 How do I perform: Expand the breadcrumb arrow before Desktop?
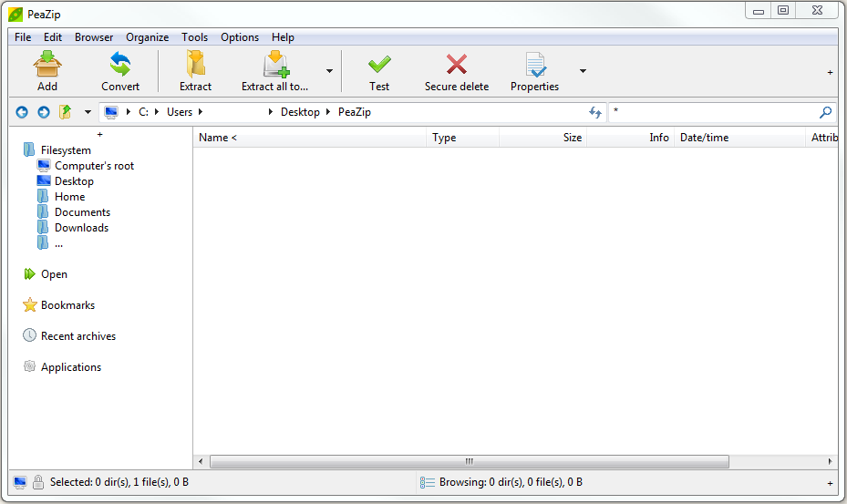[x=271, y=112]
